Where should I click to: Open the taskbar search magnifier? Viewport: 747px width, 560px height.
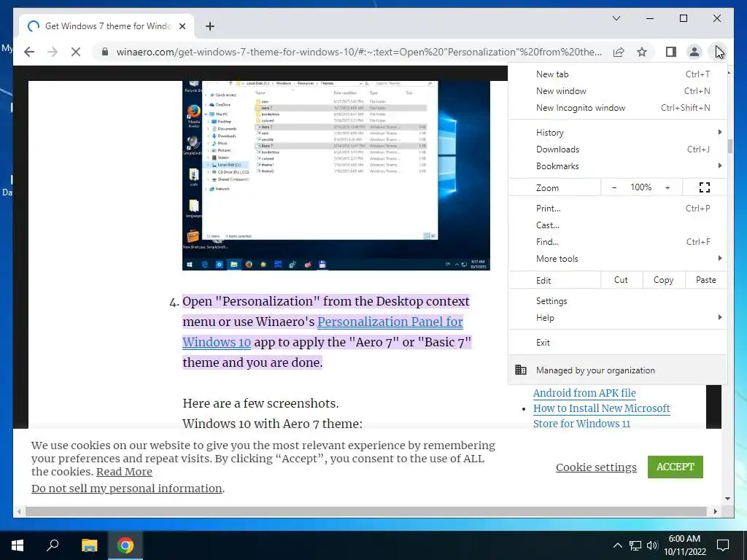(x=53, y=545)
